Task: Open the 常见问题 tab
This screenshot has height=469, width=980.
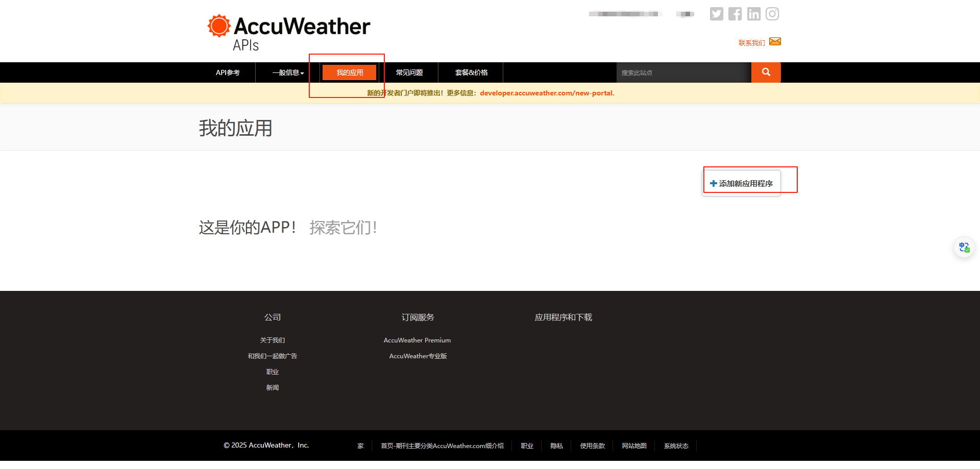Action: [410, 72]
